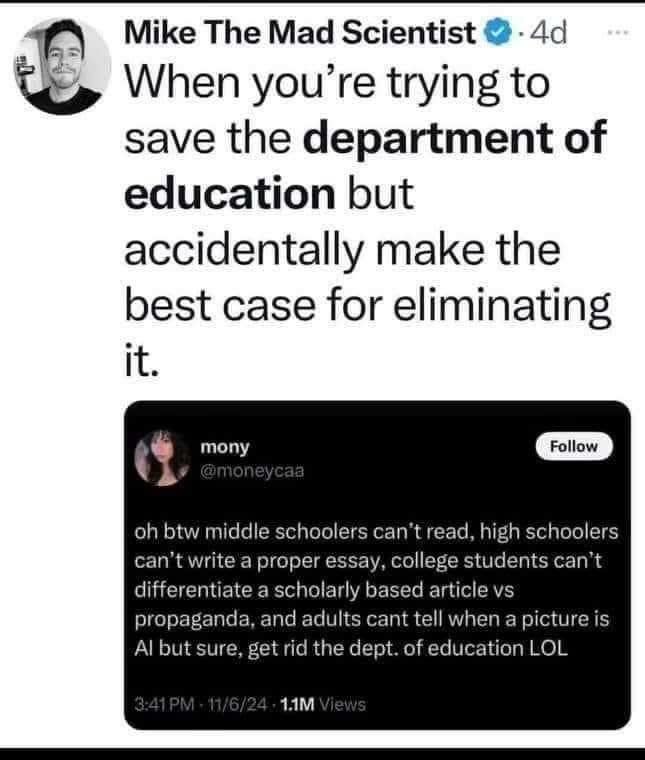Click the bold word "education"
The width and height of the screenshot is (645, 760).
227,192
